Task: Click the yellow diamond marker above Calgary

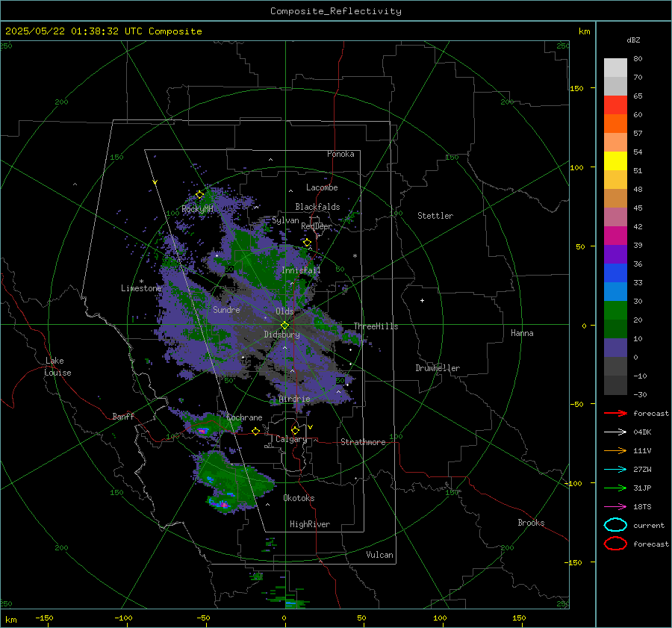Action: pos(295,430)
